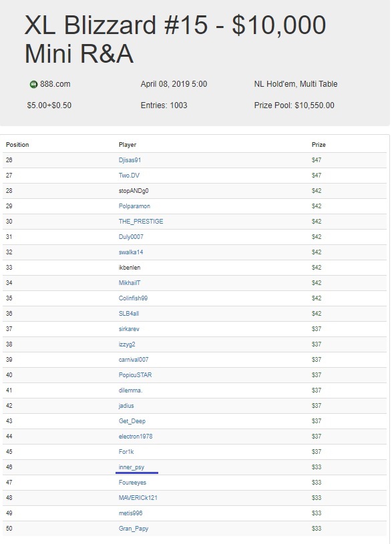This screenshot has height=544, width=392.
Task: Open the 888.com site label
Action: pyautogui.click(x=55, y=84)
